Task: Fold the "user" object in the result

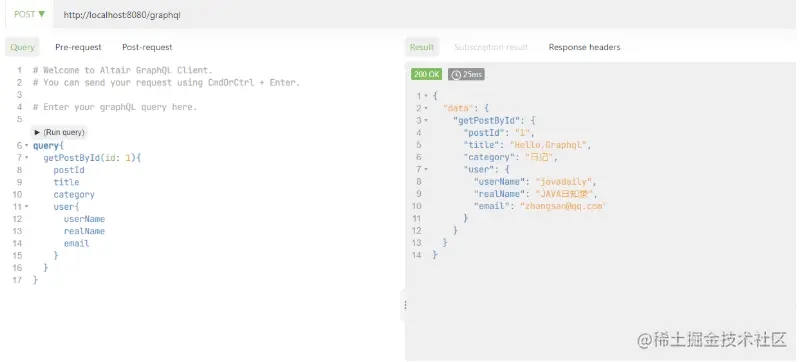Action: tap(426, 169)
